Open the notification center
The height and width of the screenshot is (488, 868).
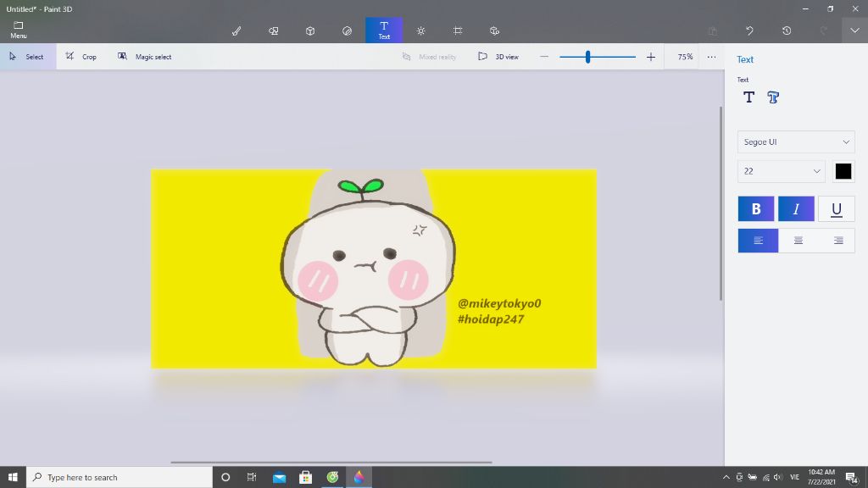click(853, 477)
